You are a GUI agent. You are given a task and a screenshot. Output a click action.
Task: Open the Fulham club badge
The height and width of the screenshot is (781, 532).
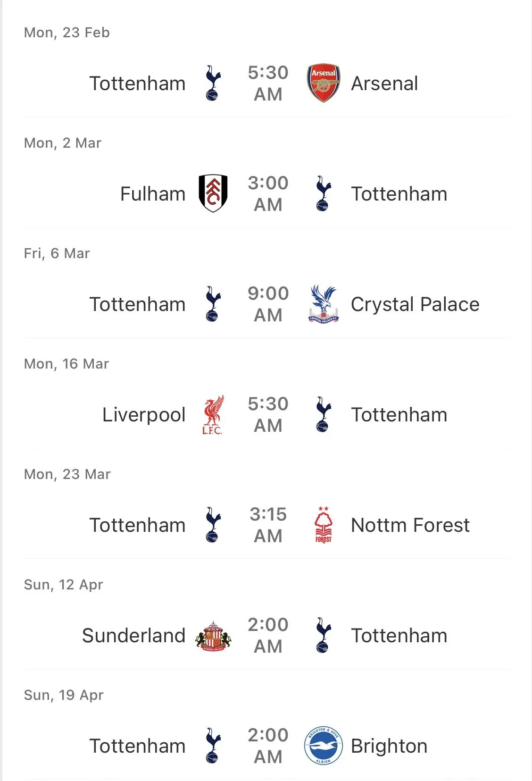point(213,193)
